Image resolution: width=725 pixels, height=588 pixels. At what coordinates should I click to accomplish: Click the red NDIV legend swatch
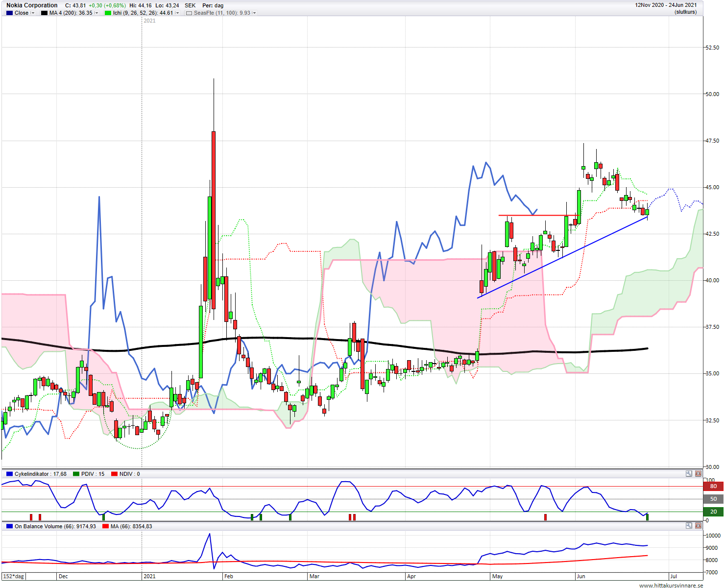pyautogui.click(x=114, y=474)
